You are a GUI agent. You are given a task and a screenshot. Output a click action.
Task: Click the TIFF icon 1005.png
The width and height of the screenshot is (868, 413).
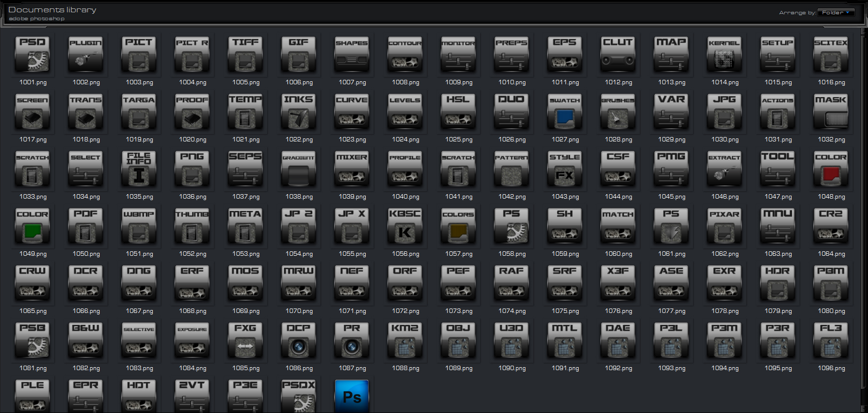point(245,54)
